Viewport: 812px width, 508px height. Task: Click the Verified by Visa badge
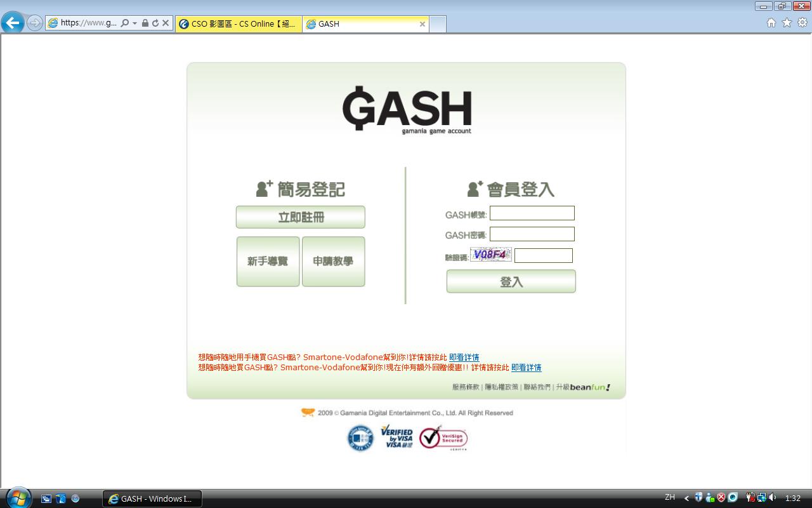396,438
